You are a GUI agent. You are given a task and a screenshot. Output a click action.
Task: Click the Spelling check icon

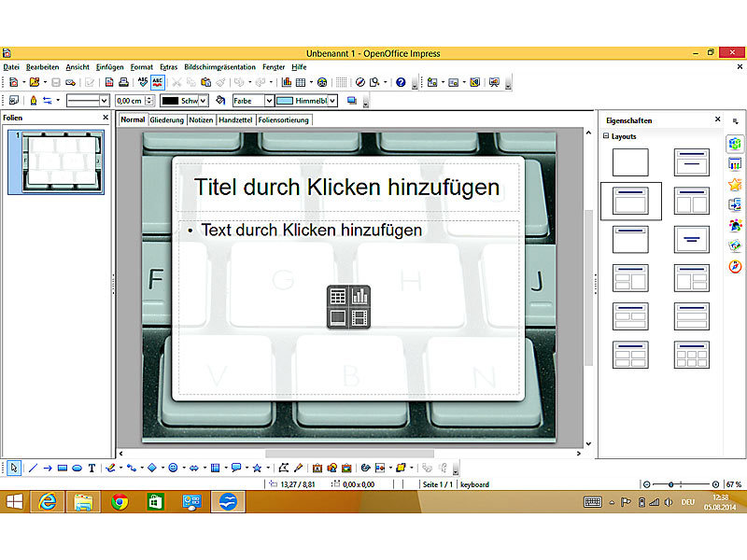tap(143, 82)
